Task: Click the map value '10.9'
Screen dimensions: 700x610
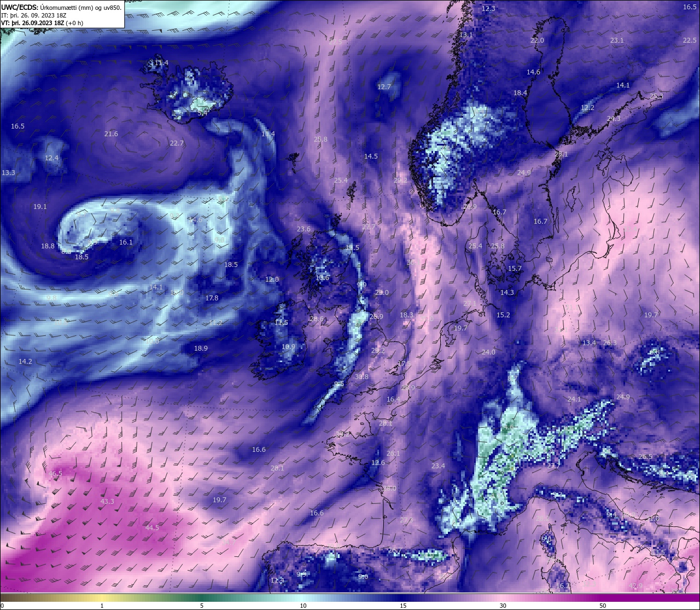Action: click(288, 346)
